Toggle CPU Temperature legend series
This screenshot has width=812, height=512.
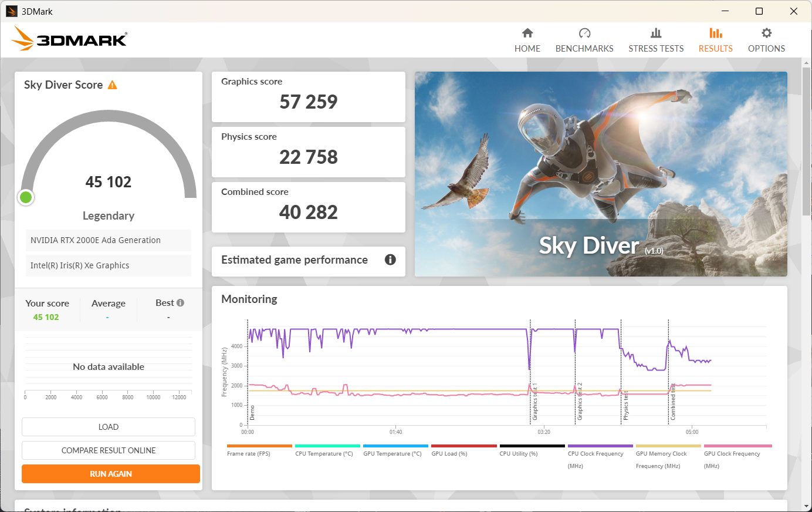[324, 453]
